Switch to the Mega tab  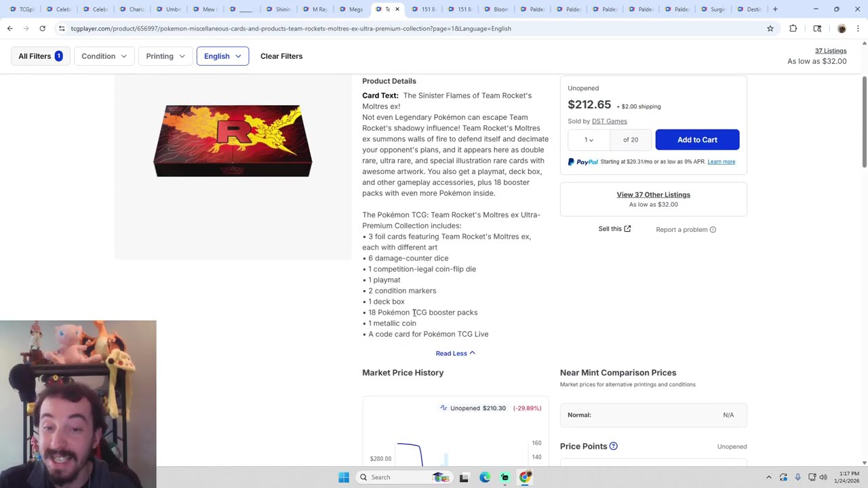coord(351,9)
